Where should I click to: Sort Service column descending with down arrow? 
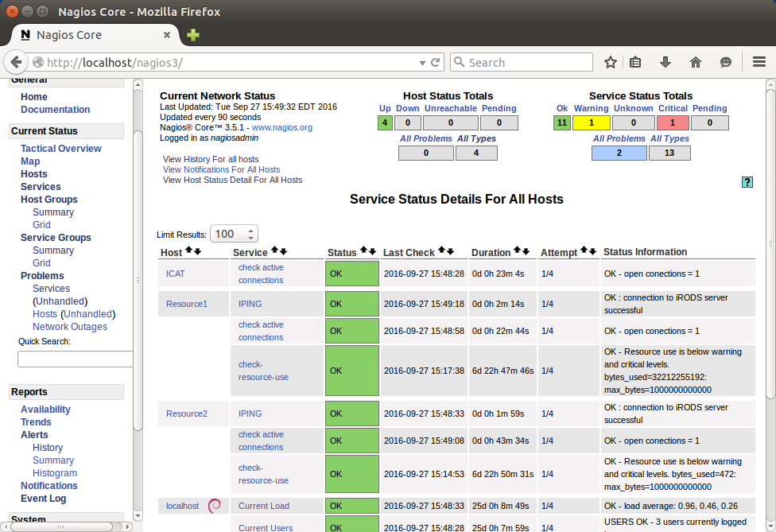pyautogui.click(x=284, y=251)
